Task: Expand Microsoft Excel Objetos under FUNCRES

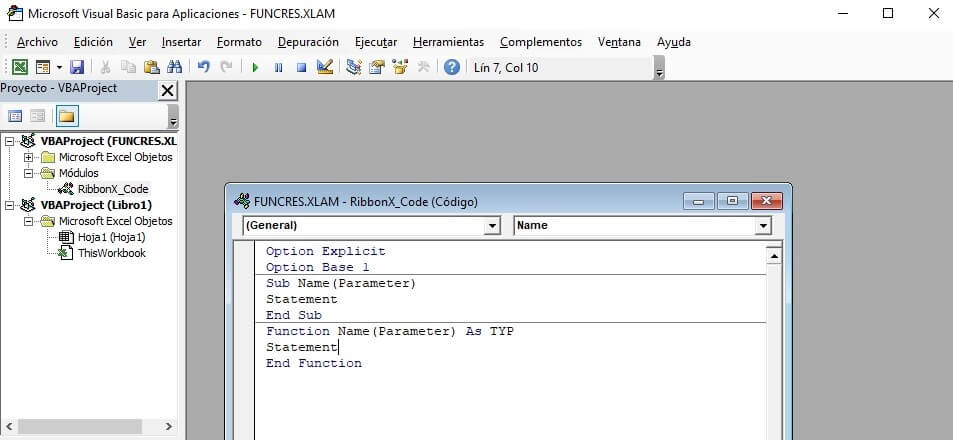Action: click(29, 157)
